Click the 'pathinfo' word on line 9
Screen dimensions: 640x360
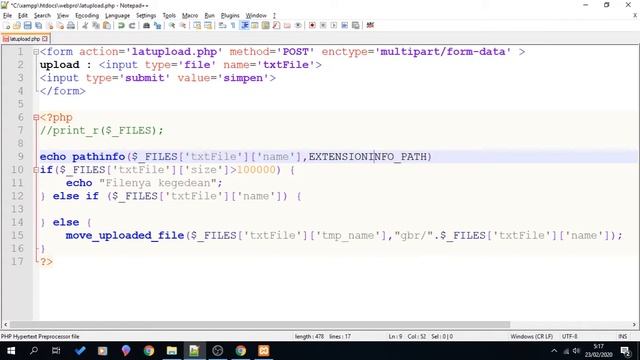(98, 157)
